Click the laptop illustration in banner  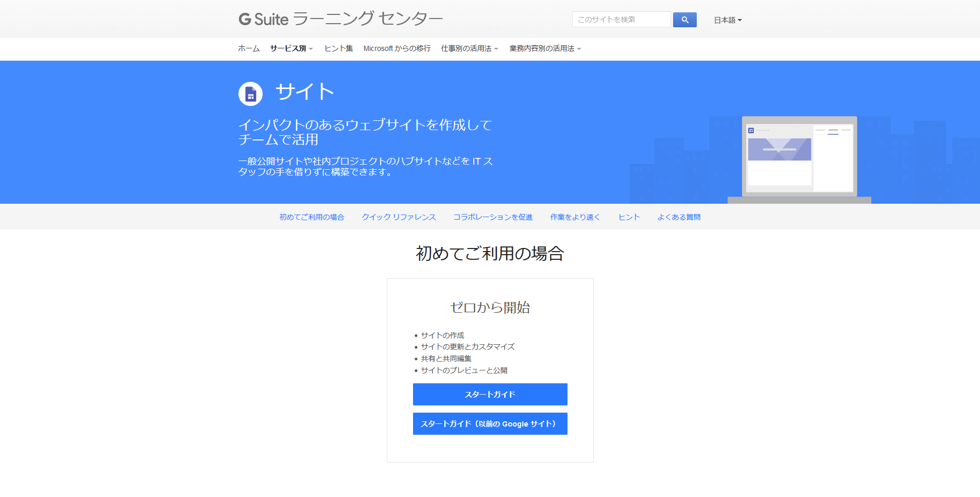click(x=799, y=159)
